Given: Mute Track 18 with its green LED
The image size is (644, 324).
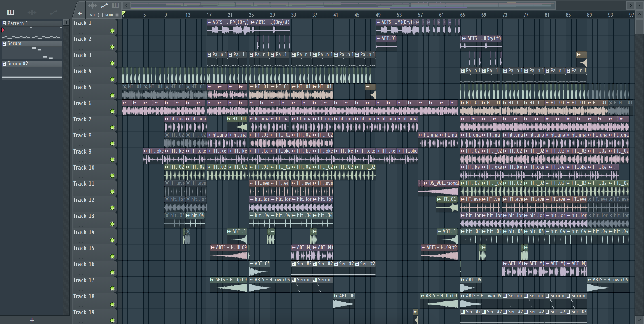Looking at the screenshot, I should click(112, 304).
